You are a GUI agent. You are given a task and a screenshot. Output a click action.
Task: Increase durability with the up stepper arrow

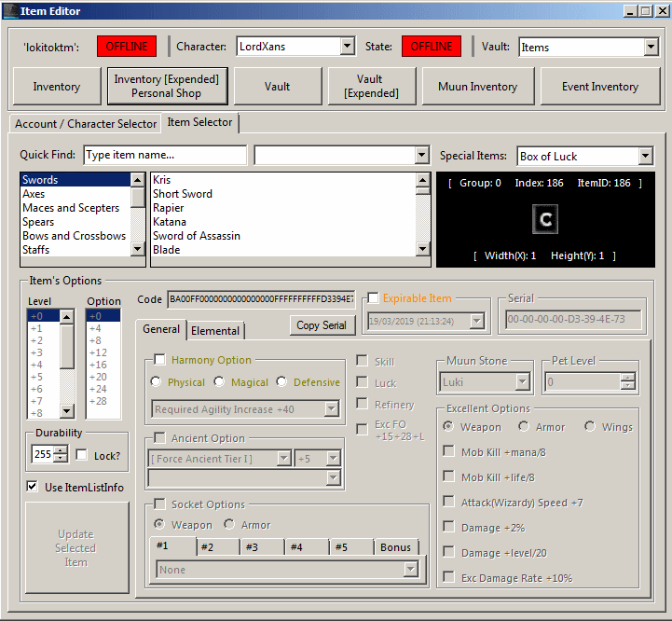point(62,450)
